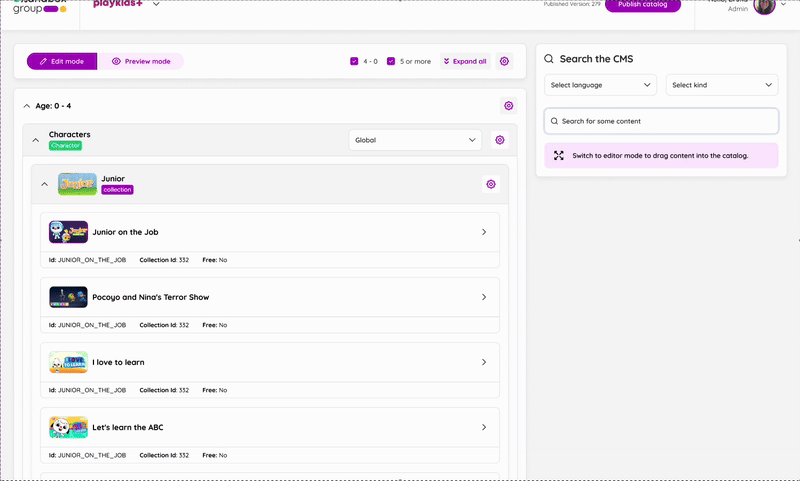The image size is (800, 481).
Task: Click in Search for some content field
Action: coord(661,121)
